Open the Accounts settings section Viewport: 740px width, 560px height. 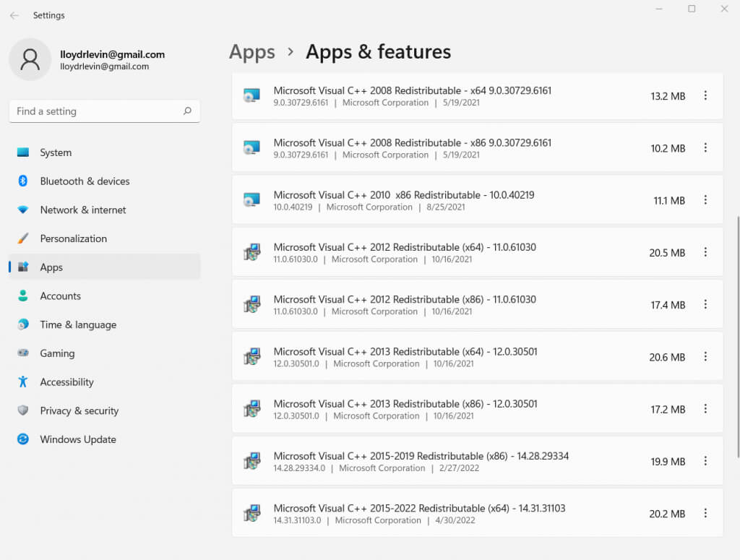[x=60, y=296]
